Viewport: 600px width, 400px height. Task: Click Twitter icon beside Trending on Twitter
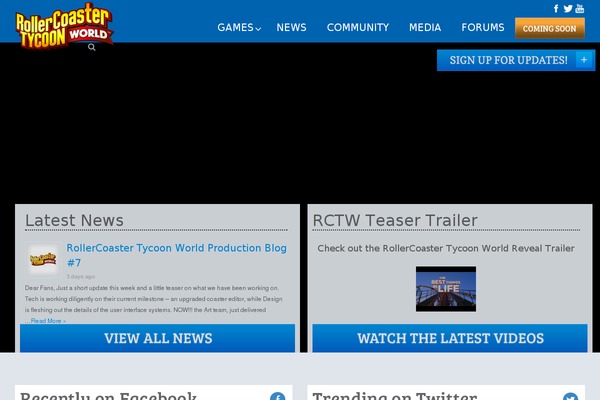click(x=570, y=397)
